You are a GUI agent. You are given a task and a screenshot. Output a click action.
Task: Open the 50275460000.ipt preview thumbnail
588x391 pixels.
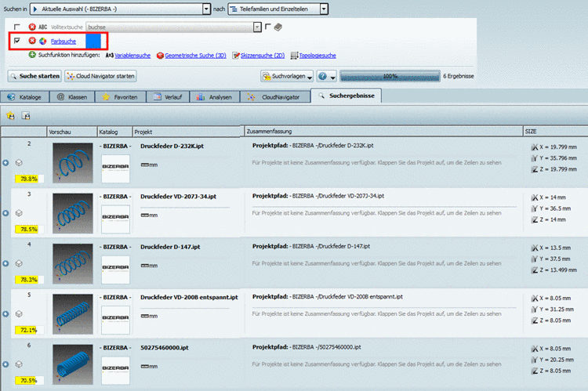pos(73,364)
